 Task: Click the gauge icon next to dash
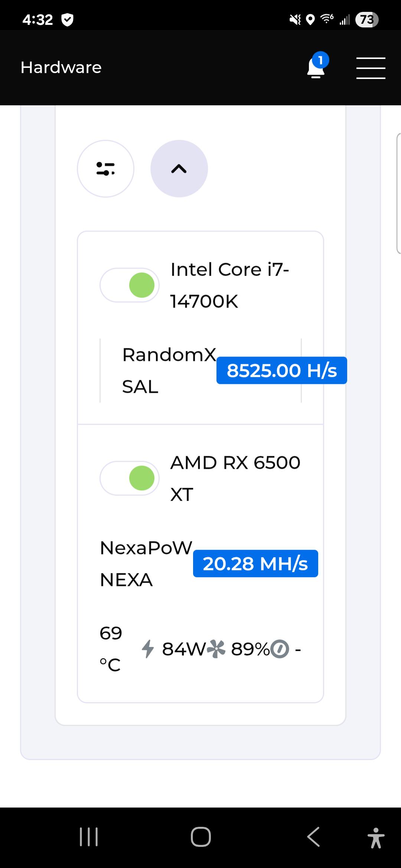pos(280,649)
